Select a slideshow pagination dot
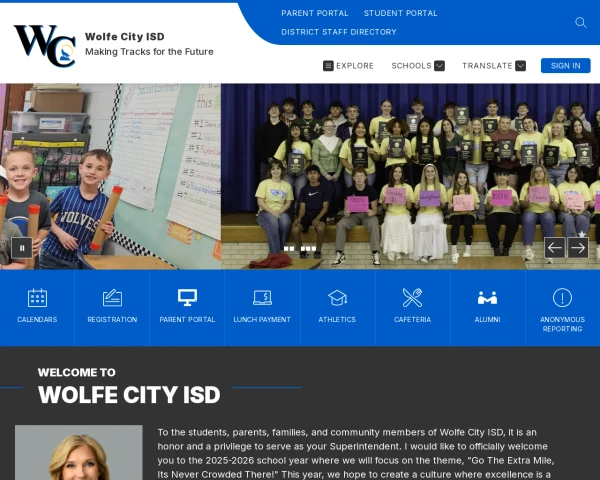This screenshot has width=600, height=480. (x=288, y=248)
